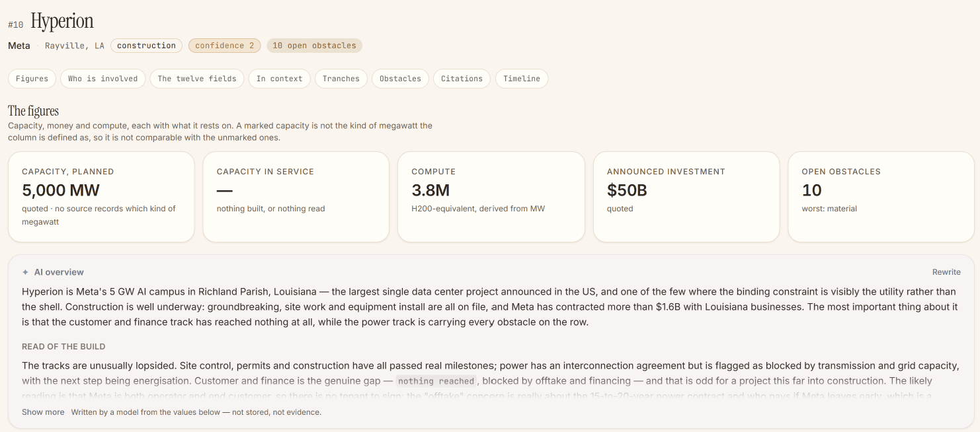The height and width of the screenshot is (432, 980).
Task: Click the Hyperion title heading
Action: tap(62, 21)
